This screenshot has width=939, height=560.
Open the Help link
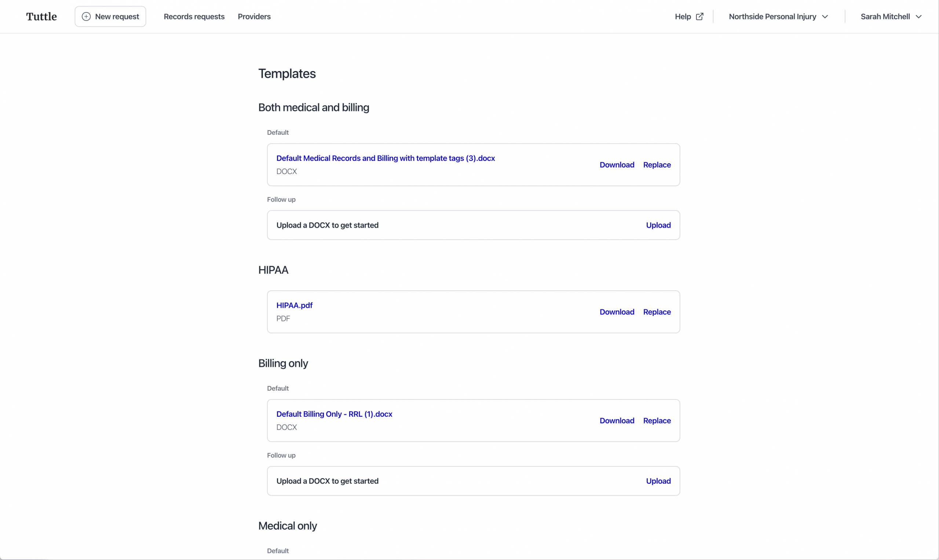click(683, 16)
